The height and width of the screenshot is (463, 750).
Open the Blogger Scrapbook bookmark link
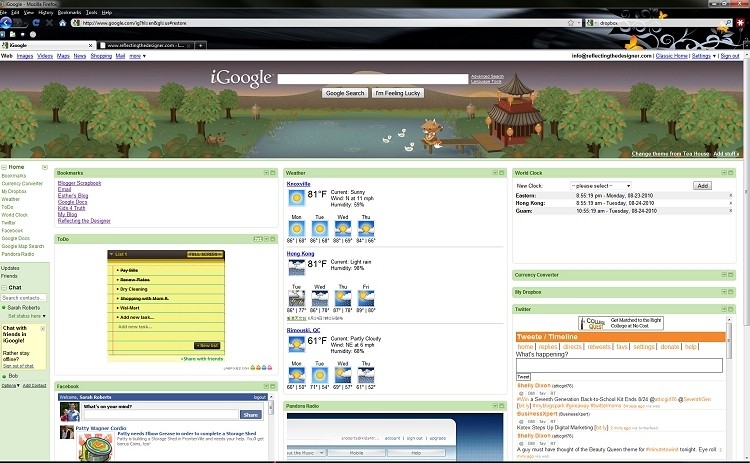coord(79,183)
